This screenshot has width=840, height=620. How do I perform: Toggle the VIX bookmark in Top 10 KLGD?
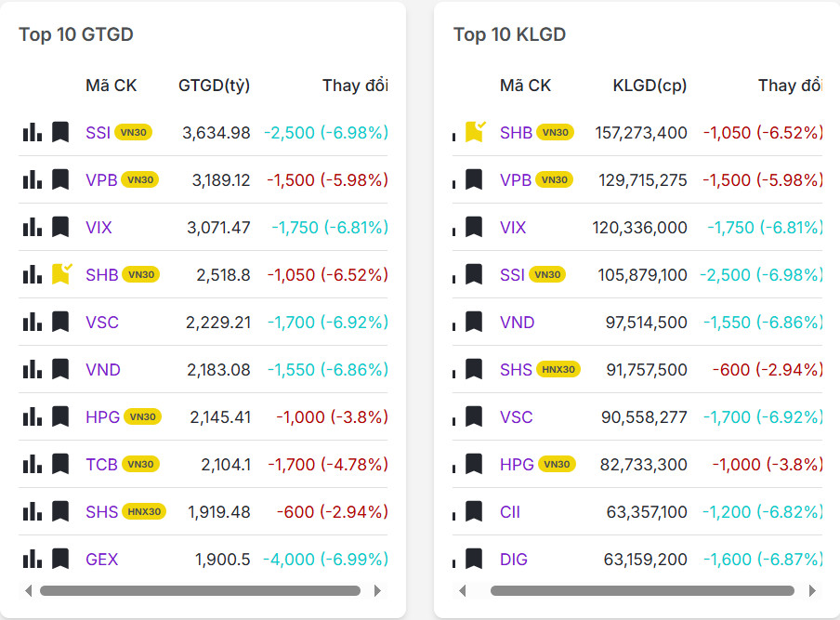click(474, 227)
